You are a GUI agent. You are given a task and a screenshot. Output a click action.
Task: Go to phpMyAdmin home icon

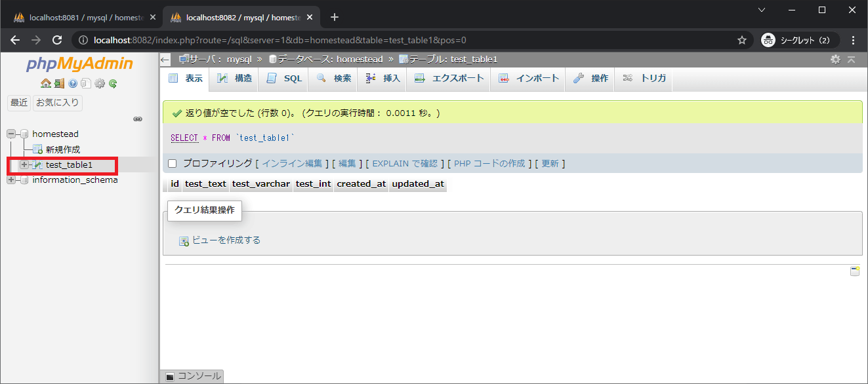point(45,83)
